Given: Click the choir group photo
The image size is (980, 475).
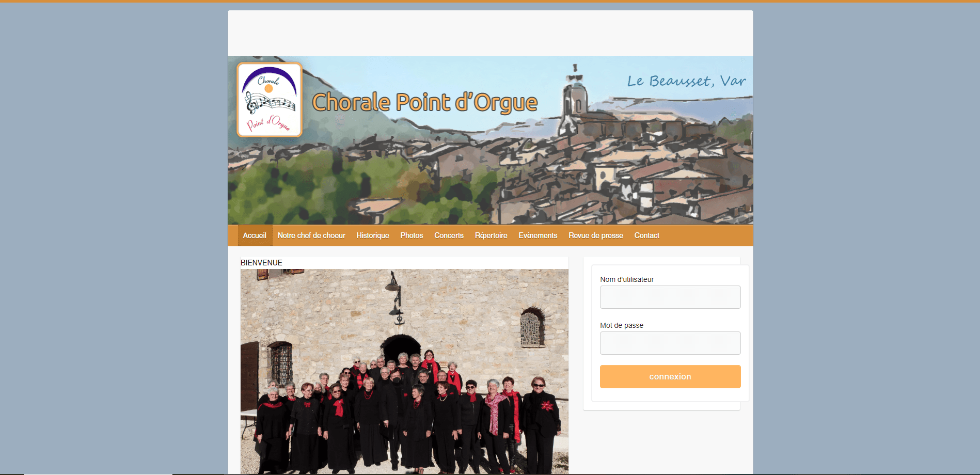Looking at the screenshot, I should 404,371.
